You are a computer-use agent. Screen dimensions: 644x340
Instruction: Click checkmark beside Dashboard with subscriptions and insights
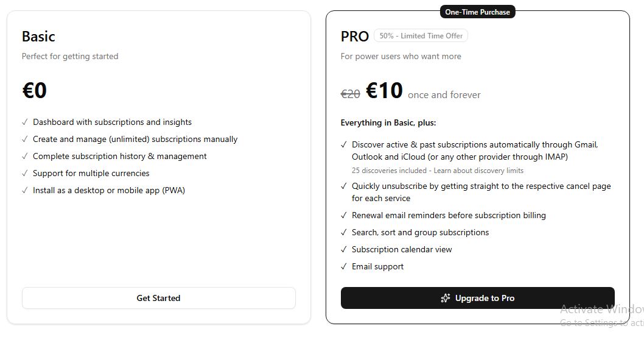point(24,122)
